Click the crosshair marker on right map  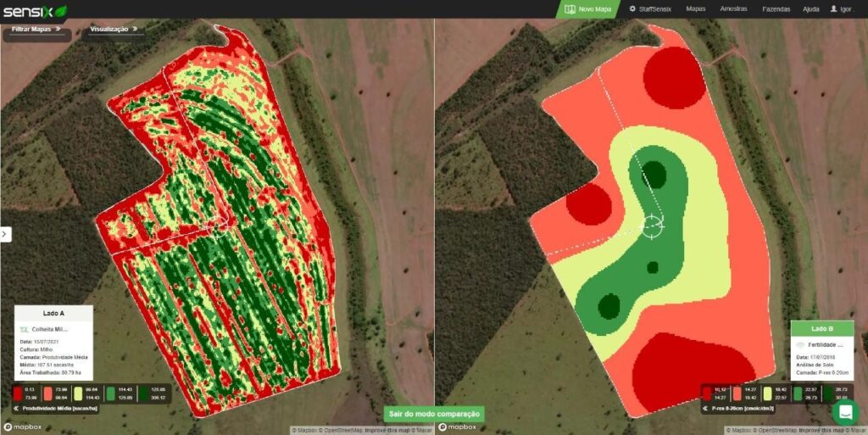[x=651, y=225]
